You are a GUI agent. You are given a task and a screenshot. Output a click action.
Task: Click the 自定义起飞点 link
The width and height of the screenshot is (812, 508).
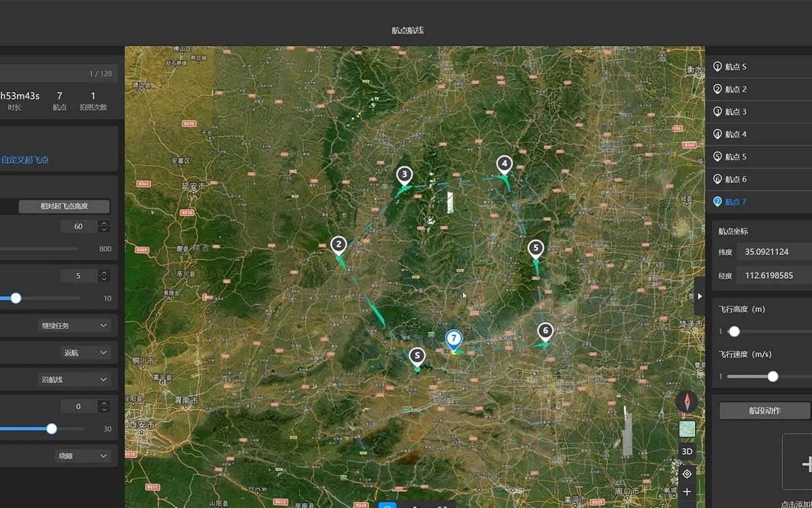click(24, 160)
